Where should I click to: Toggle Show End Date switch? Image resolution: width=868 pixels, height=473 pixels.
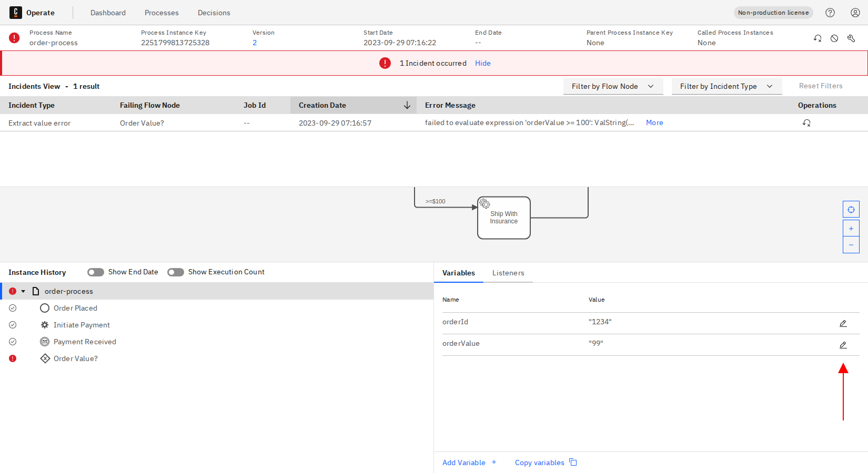(x=96, y=272)
